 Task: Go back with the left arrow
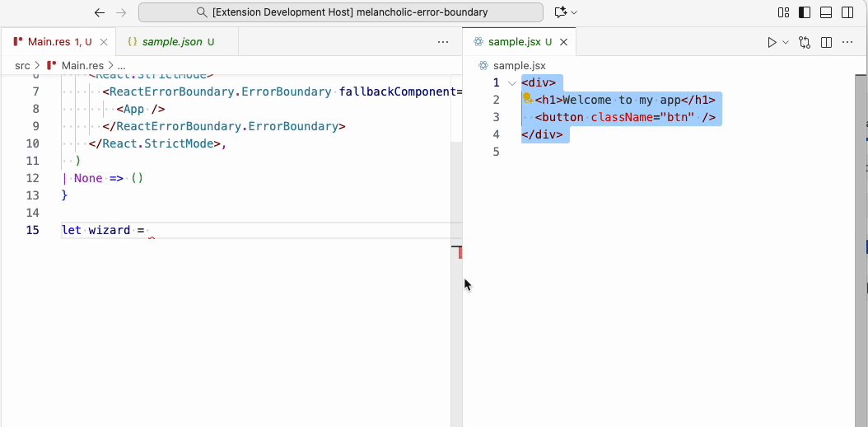(x=100, y=12)
